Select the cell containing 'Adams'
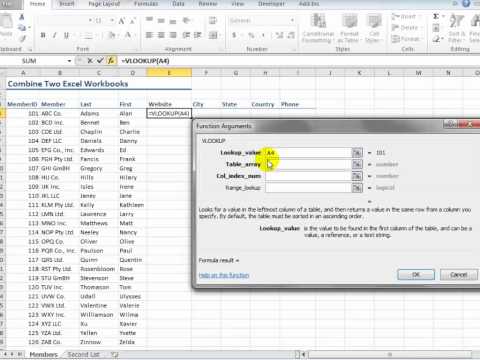Screen dimensions: 480x360 [99, 114]
